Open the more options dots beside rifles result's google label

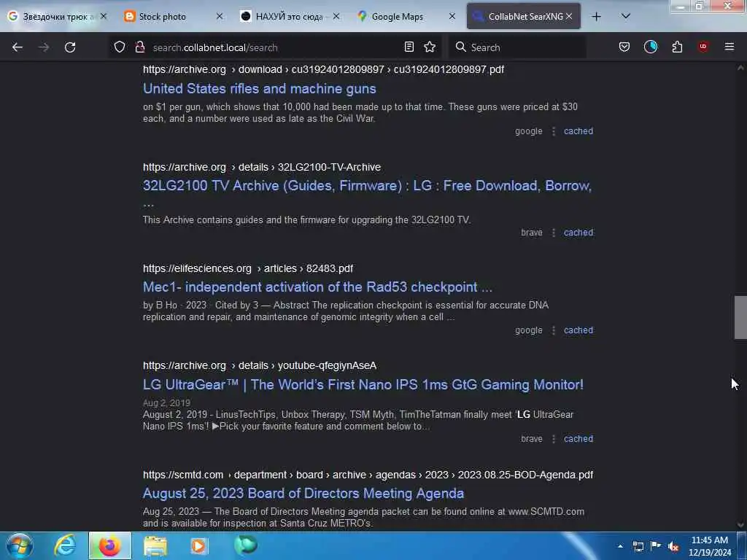pyautogui.click(x=554, y=131)
